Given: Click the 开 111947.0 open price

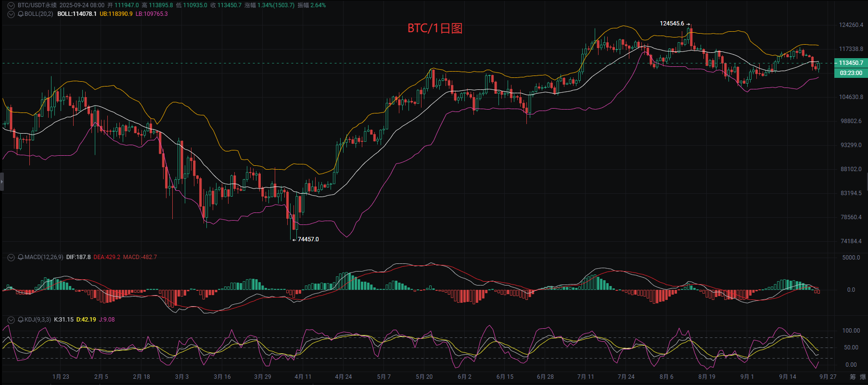Looking at the screenshot, I should [123, 5].
